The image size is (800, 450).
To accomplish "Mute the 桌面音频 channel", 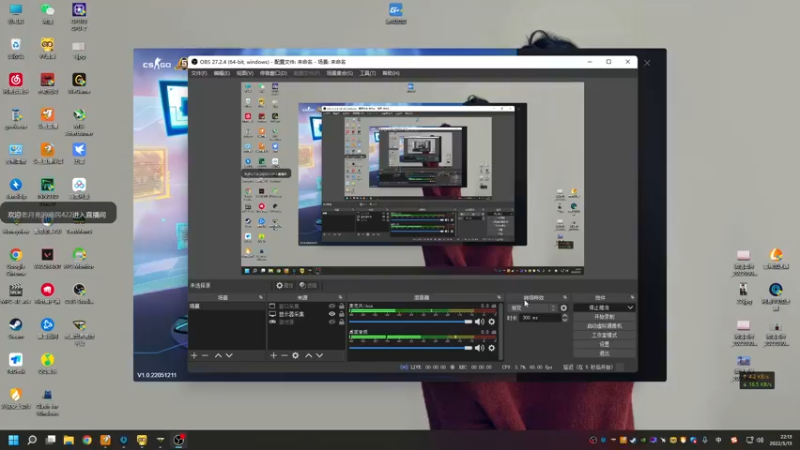I will click(480, 348).
